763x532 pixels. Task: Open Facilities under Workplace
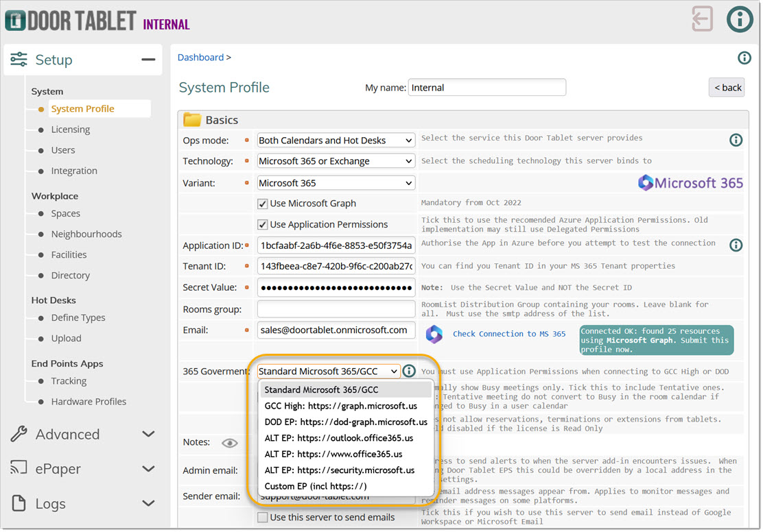pos(69,255)
